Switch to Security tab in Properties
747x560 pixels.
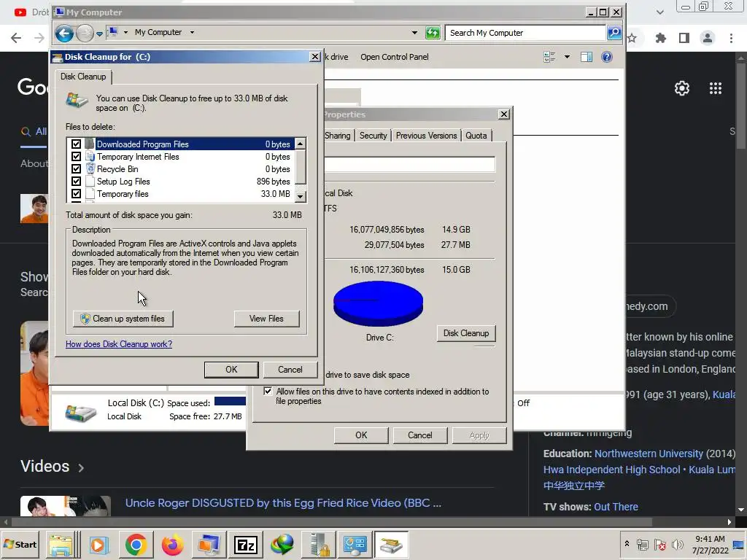pyautogui.click(x=373, y=136)
